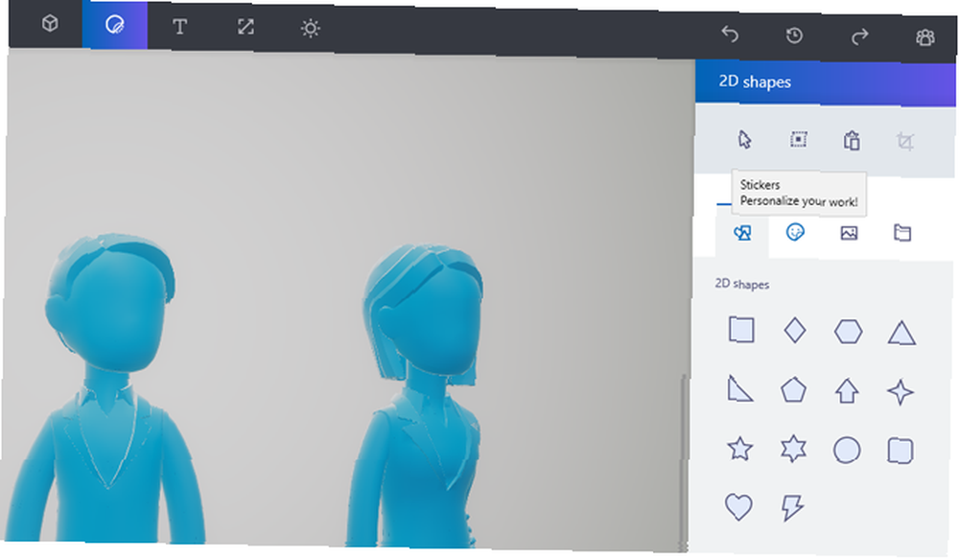Undo the last action
959x560 pixels.
point(730,35)
